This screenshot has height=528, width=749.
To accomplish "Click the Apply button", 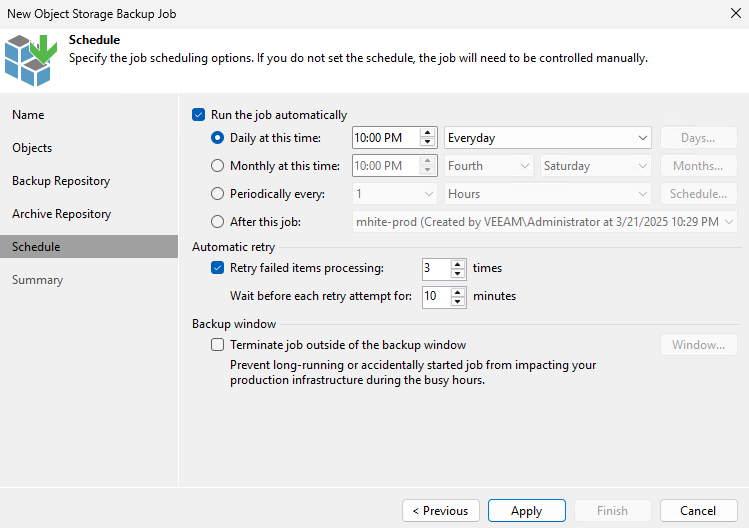I will [526, 511].
